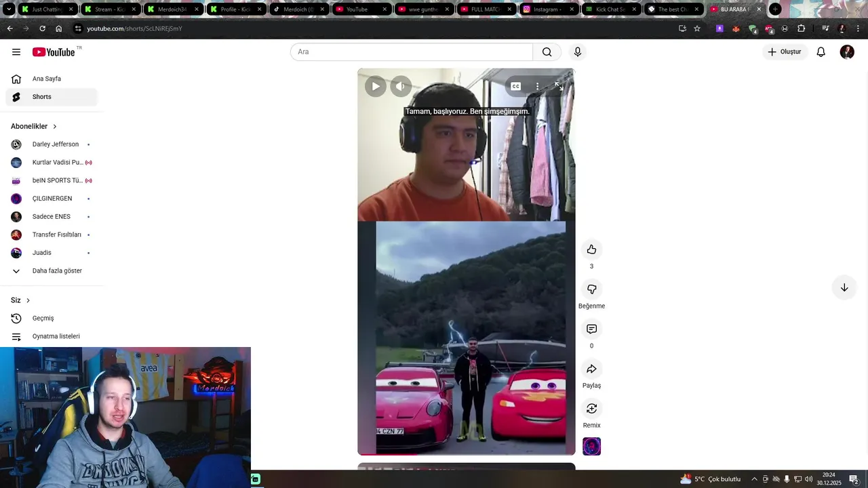Viewport: 868px width, 488px height.
Task: Open Geçmiş history
Action: pos(52,318)
